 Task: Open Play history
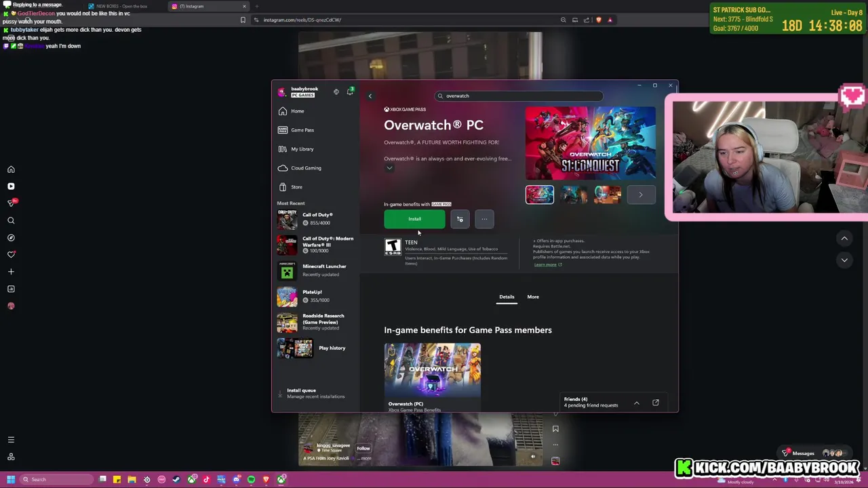point(316,348)
